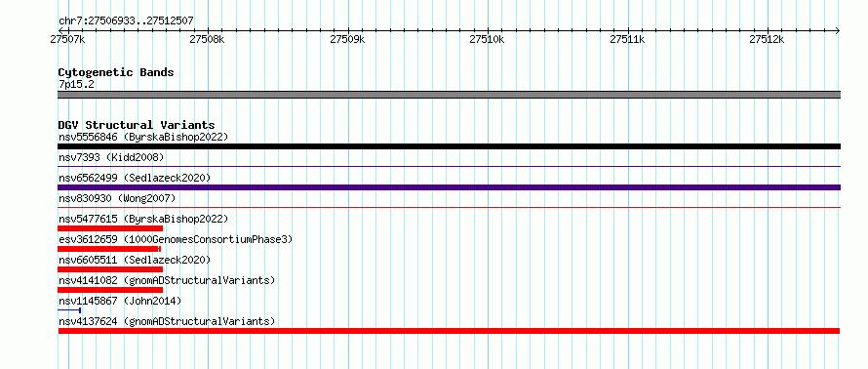Screen dimensions: 868x369
Task: Click the chr7:27506933..27512507 coordinate label
Action: pos(126,21)
